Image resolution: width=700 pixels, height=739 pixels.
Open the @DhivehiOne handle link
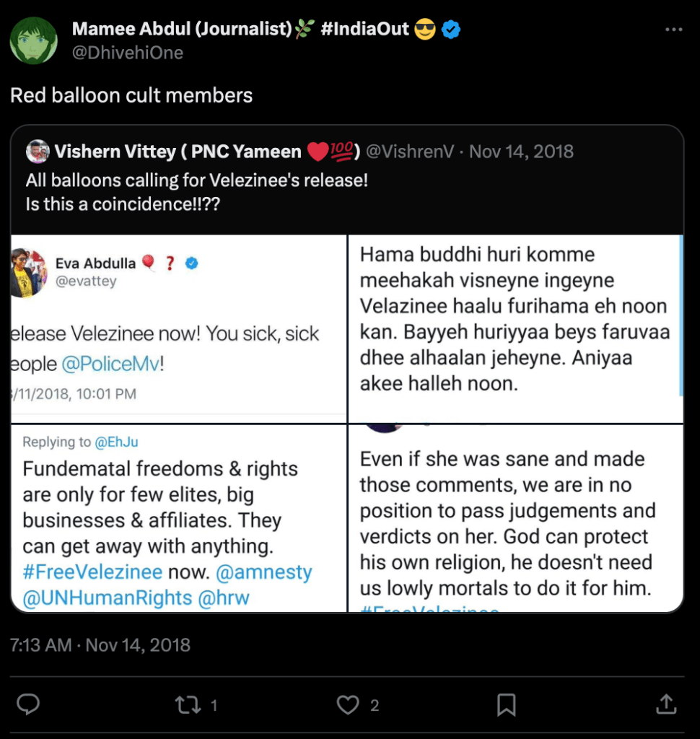coord(127,53)
